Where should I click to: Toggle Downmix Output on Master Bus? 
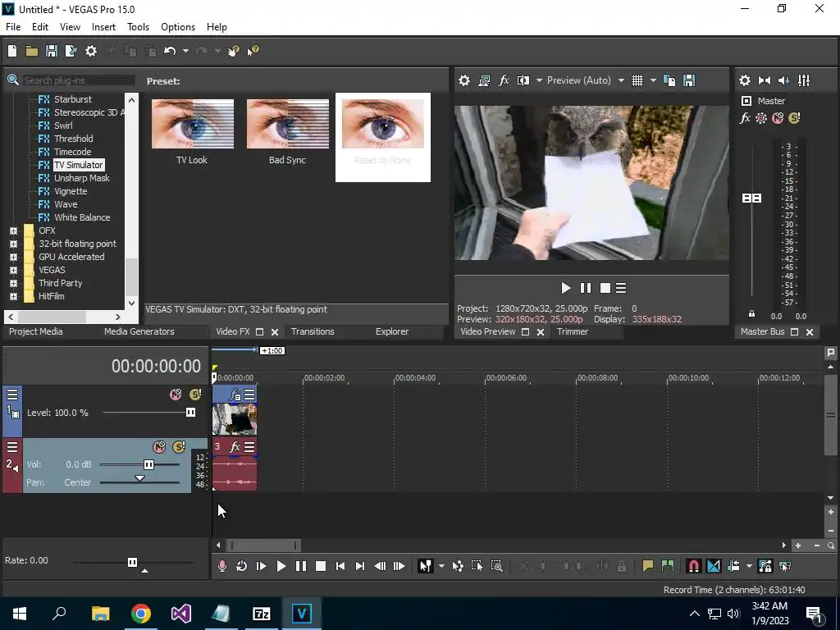pyautogui.click(x=765, y=80)
